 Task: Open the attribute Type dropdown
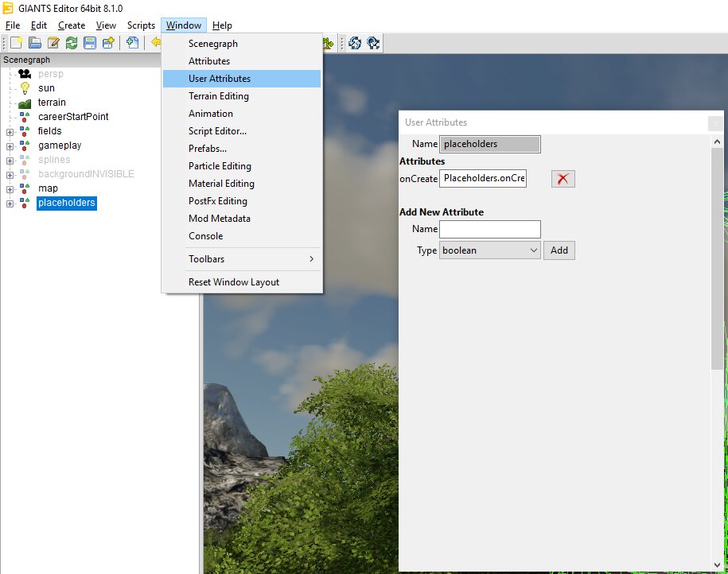[489, 250]
